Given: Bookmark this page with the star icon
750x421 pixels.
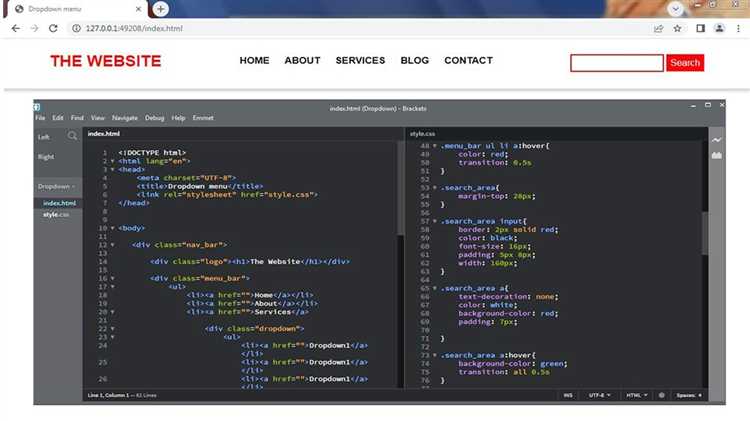Looking at the screenshot, I should point(678,29).
